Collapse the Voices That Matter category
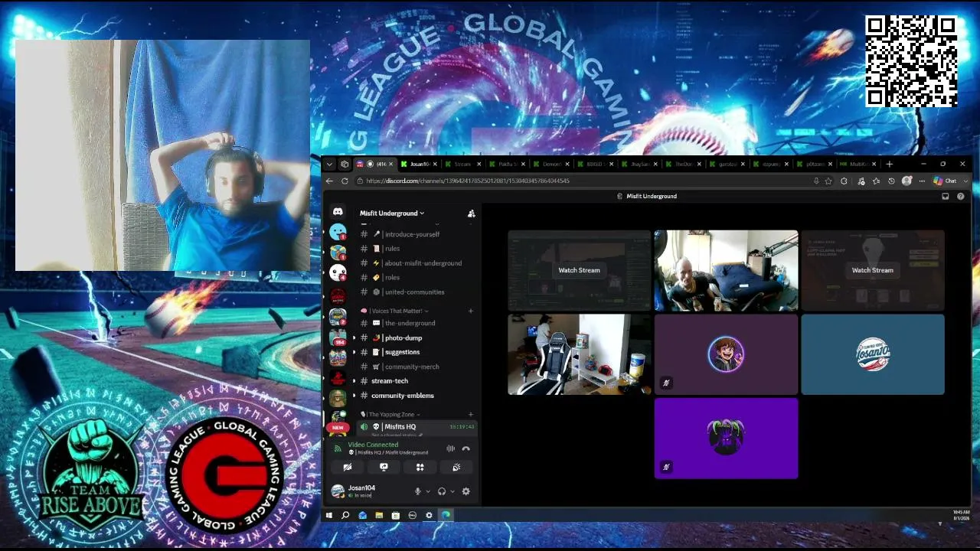980x551 pixels. coord(395,311)
